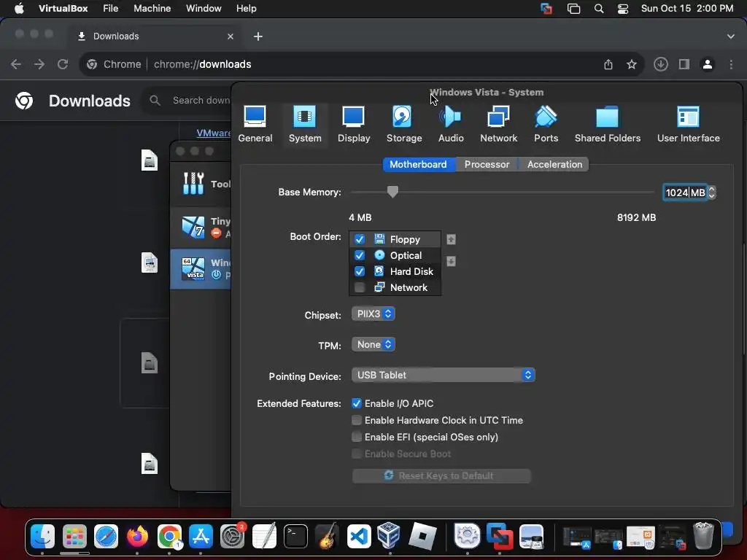Viewport: 747px width, 560px height.
Task: Open GarageBand from the Dock
Action: pyautogui.click(x=328, y=536)
